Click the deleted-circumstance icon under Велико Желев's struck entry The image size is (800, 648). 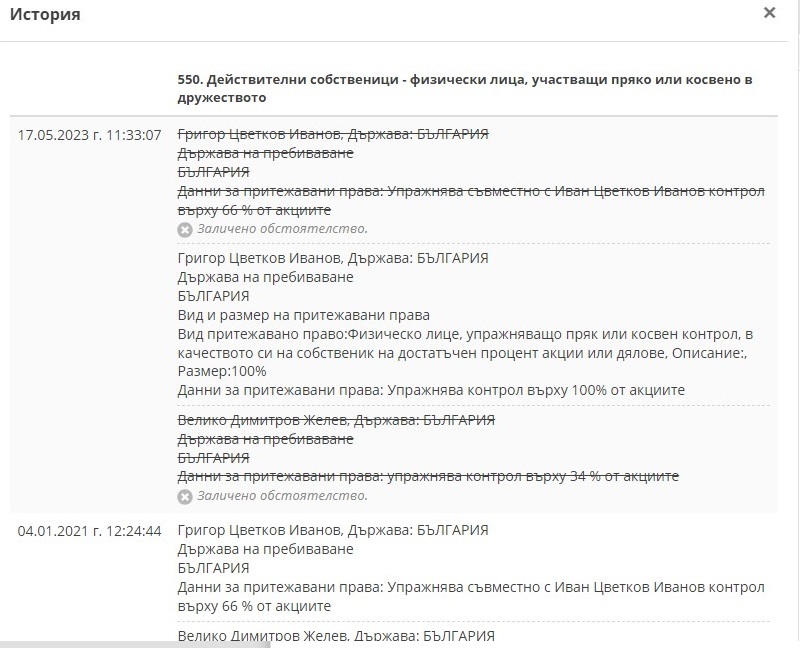click(185, 496)
